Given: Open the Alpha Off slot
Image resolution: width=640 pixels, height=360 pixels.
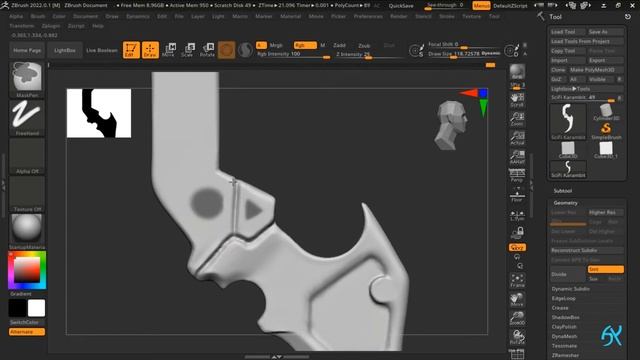Looking at the screenshot, I should pyautogui.click(x=27, y=156).
